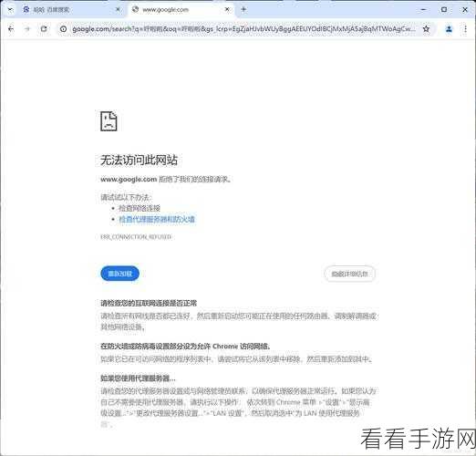Minimize the Chrome window
Viewport: 476px width, 456px height.
point(423,10)
